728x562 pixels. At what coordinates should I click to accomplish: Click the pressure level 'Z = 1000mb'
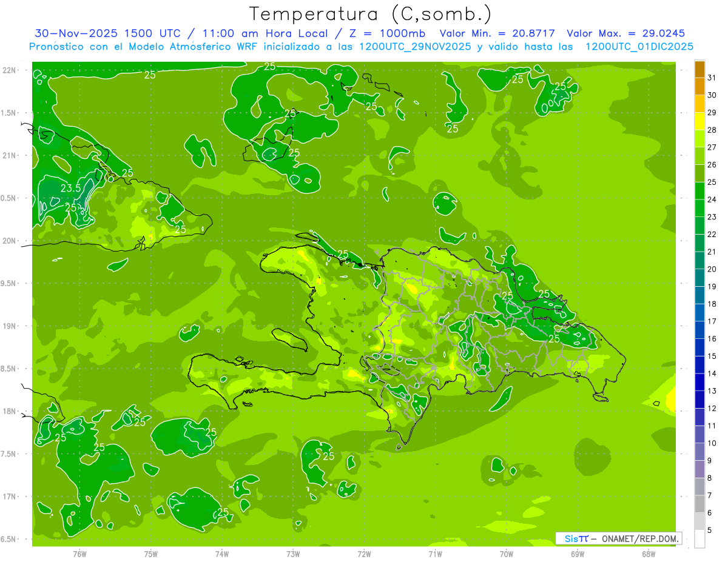(386, 33)
